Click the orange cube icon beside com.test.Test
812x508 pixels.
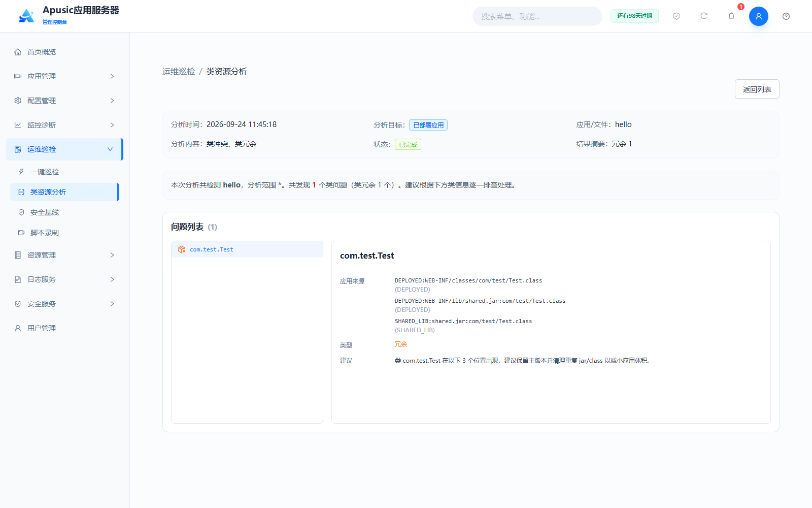tap(182, 249)
